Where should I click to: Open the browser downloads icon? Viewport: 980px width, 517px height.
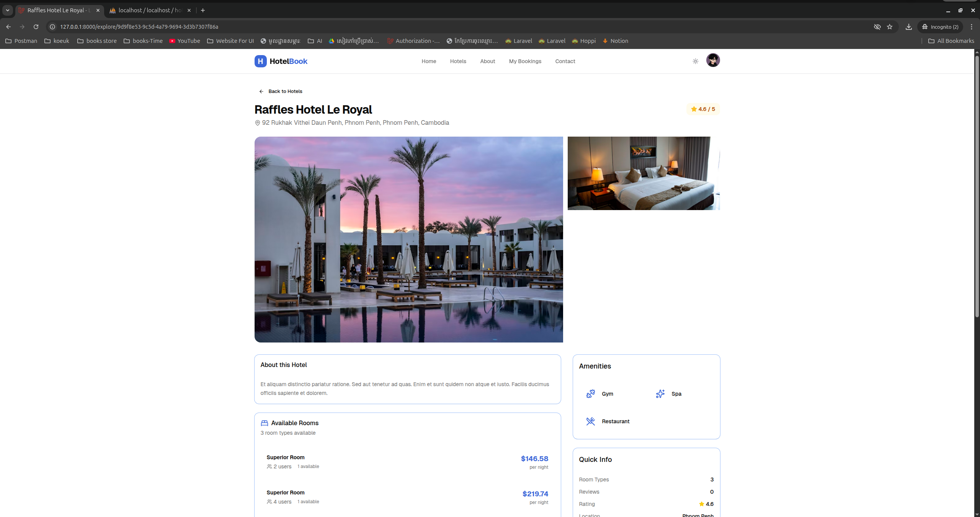[x=908, y=27]
